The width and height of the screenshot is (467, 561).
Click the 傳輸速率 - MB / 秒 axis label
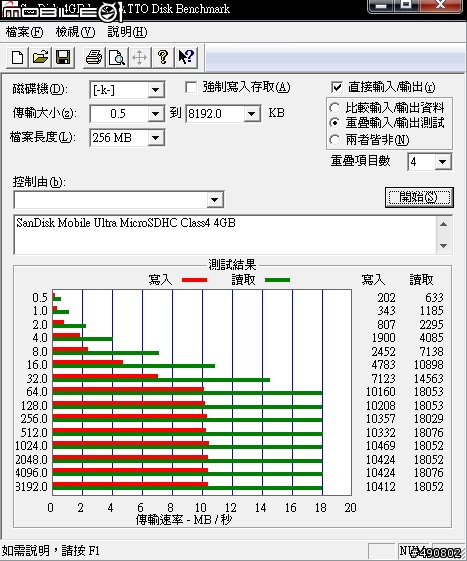point(184,519)
